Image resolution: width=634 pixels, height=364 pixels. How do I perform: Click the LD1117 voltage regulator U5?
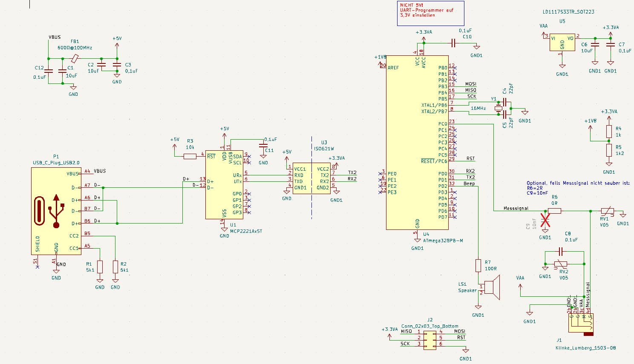pos(562,43)
